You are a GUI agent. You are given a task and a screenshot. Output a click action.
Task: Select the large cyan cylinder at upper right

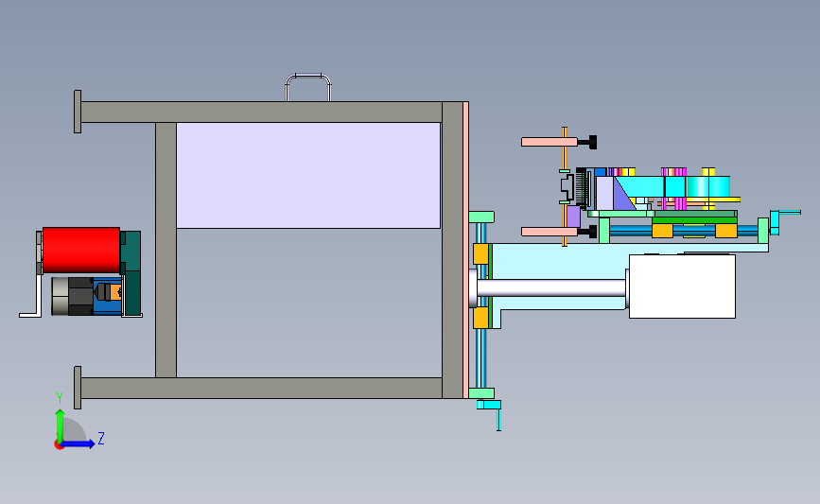(x=708, y=186)
